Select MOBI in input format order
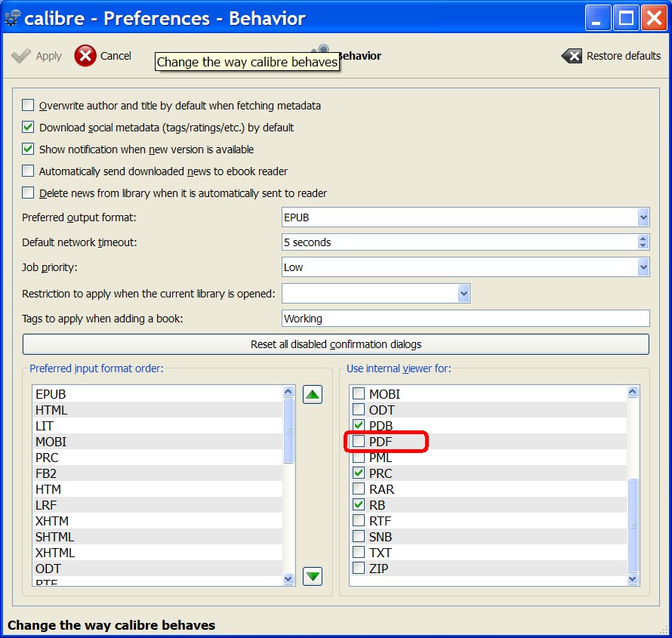The height and width of the screenshot is (638, 672). (157, 442)
